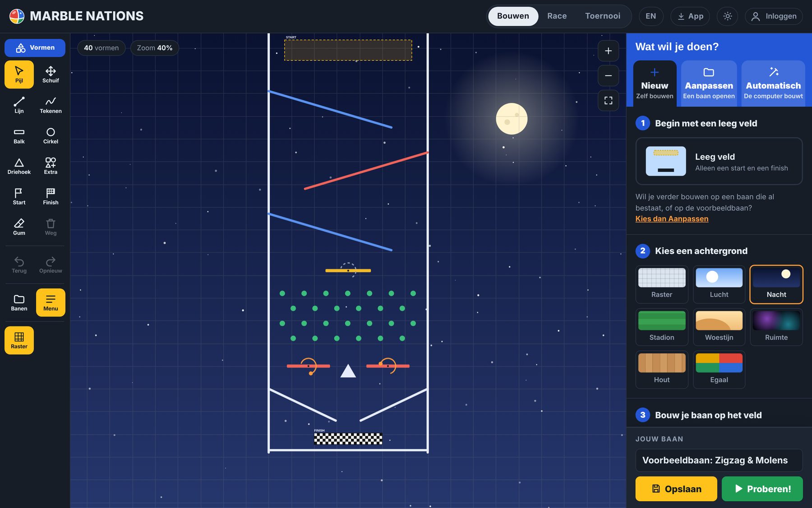Select the Pijl arrow tool
The image size is (812, 508).
[19, 75]
